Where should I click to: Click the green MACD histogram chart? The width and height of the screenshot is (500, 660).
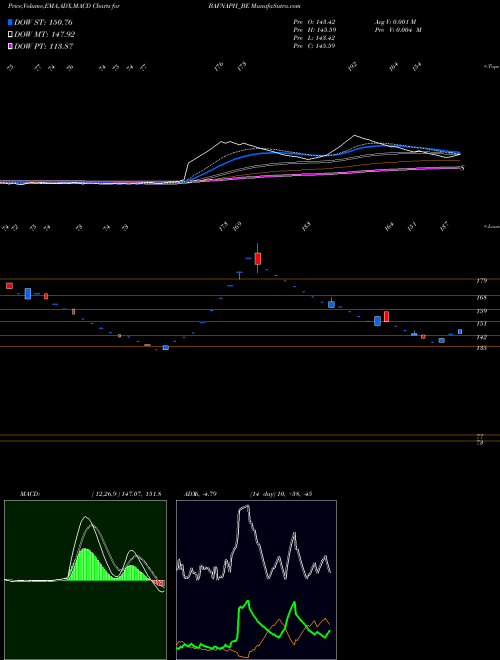85,580
